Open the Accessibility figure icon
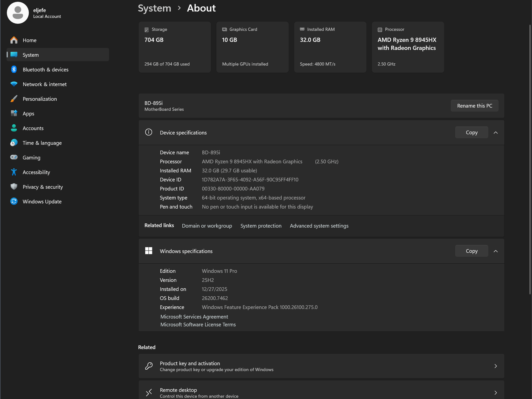Image resolution: width=532 pixels, height=399 pixels. point(14,172)
